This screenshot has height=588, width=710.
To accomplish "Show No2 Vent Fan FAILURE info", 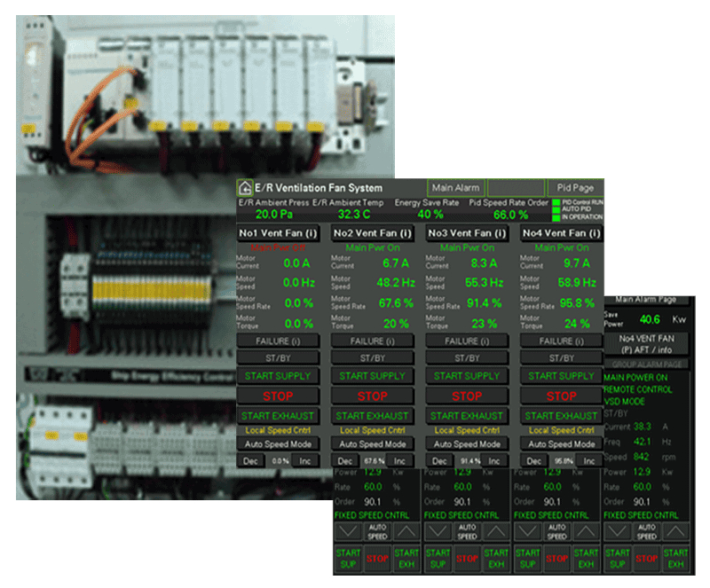I will tap(373, 341).
